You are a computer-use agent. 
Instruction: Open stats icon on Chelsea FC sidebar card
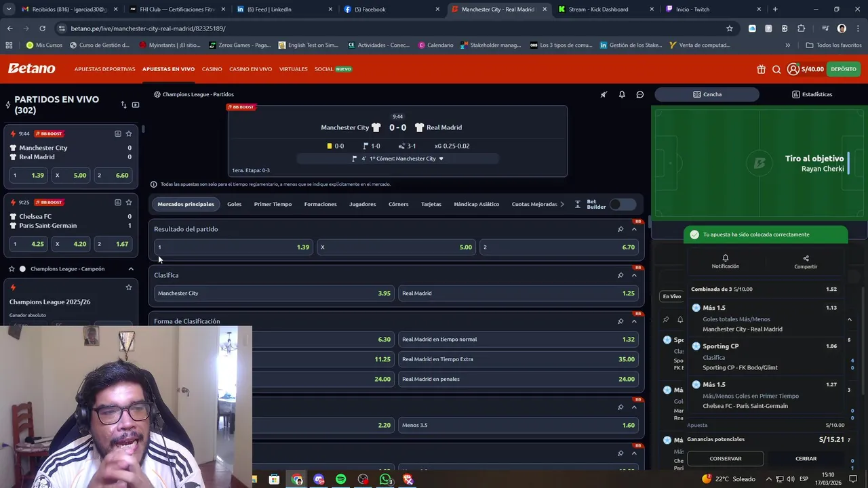coord(117,202)
